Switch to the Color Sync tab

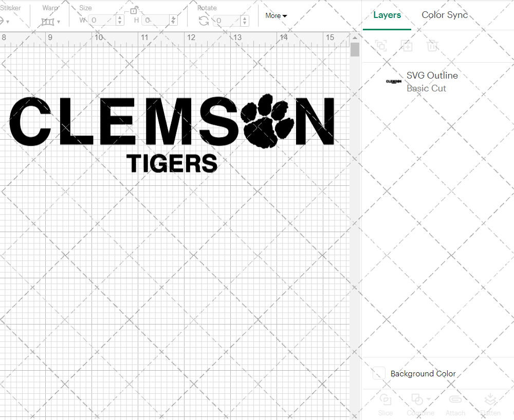point(444,15)
